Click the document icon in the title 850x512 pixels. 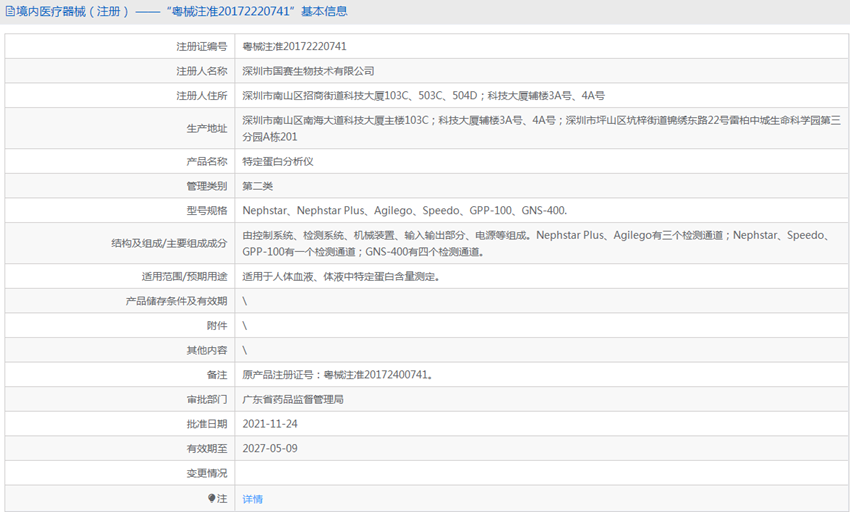click(x=10, y=11)
